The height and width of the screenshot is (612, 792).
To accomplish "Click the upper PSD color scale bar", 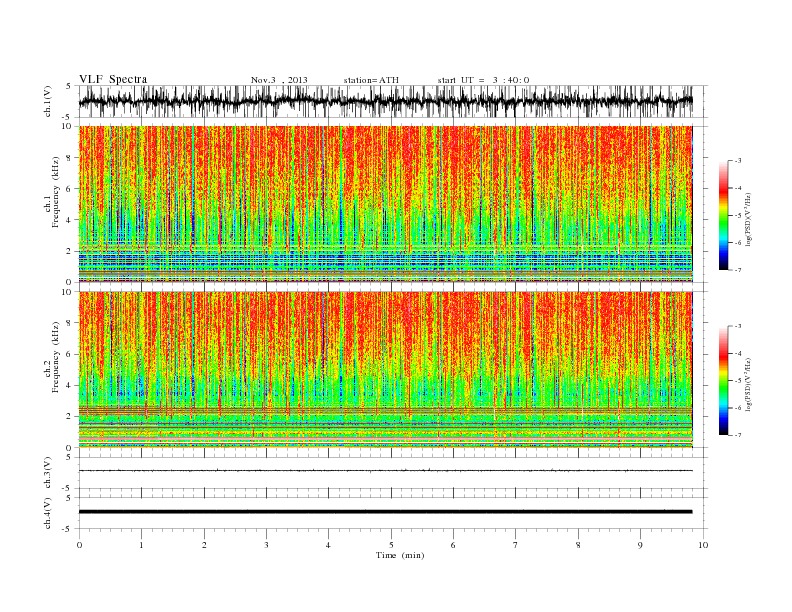I will [x=723, y=215].
